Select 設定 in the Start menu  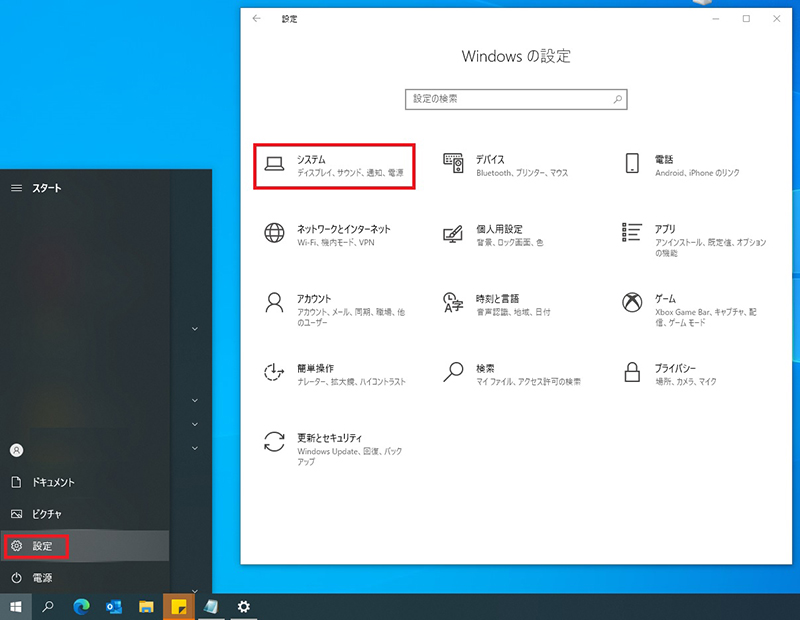click(85, 546)
